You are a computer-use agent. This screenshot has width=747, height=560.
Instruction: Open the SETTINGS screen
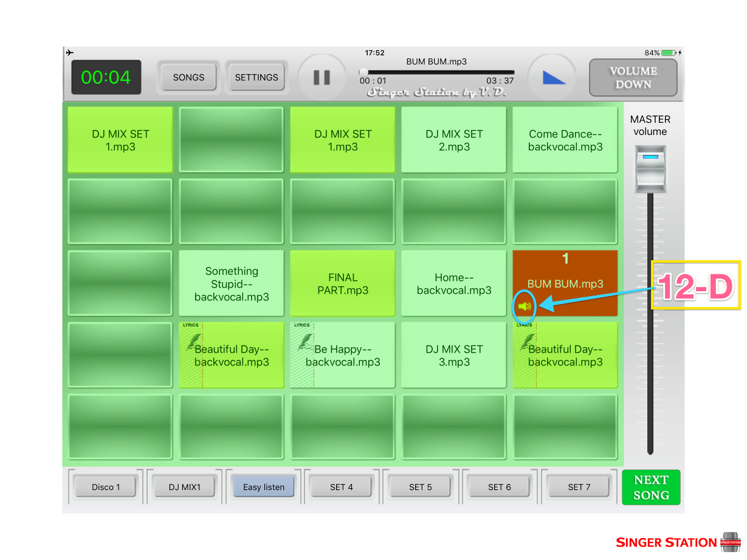[256, 77]
